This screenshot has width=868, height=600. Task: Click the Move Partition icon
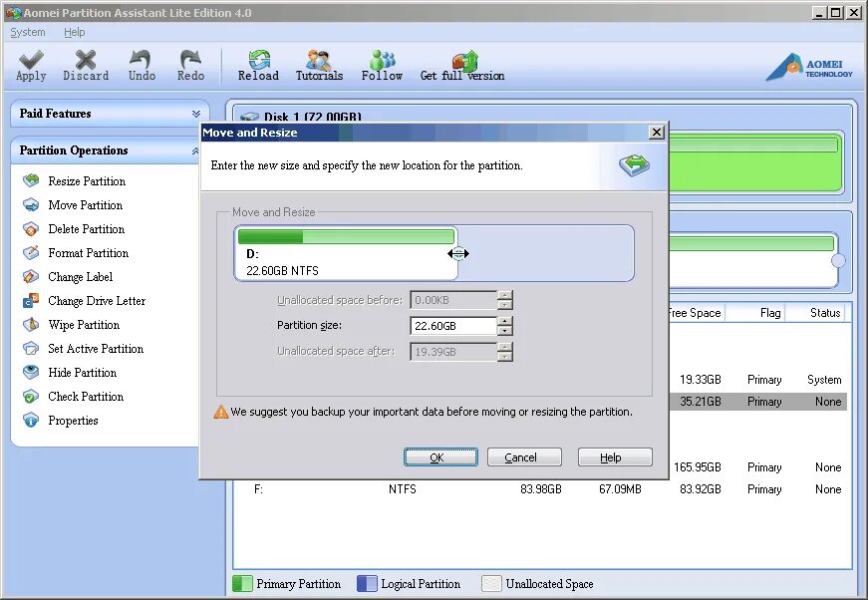(x=31, y=204)
